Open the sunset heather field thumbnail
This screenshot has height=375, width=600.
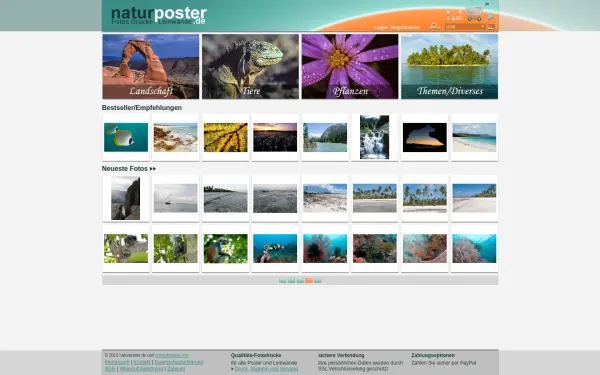click(275, 137)
